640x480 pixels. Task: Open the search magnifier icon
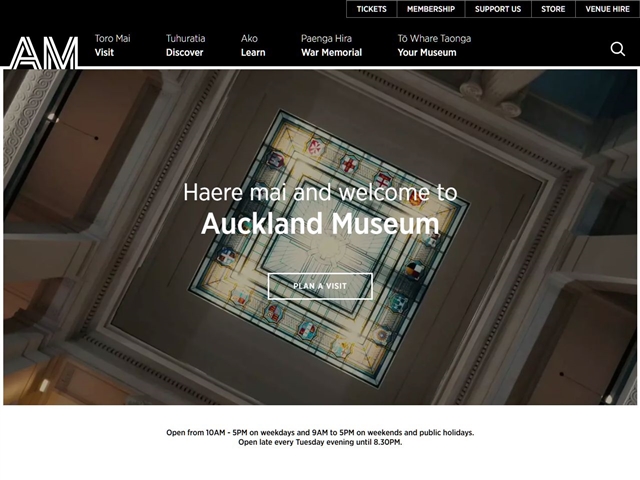[x=618, y=49]
